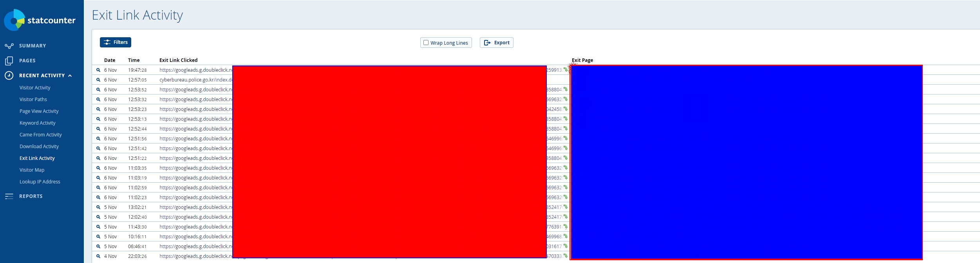This screenshot has height=263, width=980.
Task: Magnify the visit at 06:46:41
Action: (x=98, y=247)
